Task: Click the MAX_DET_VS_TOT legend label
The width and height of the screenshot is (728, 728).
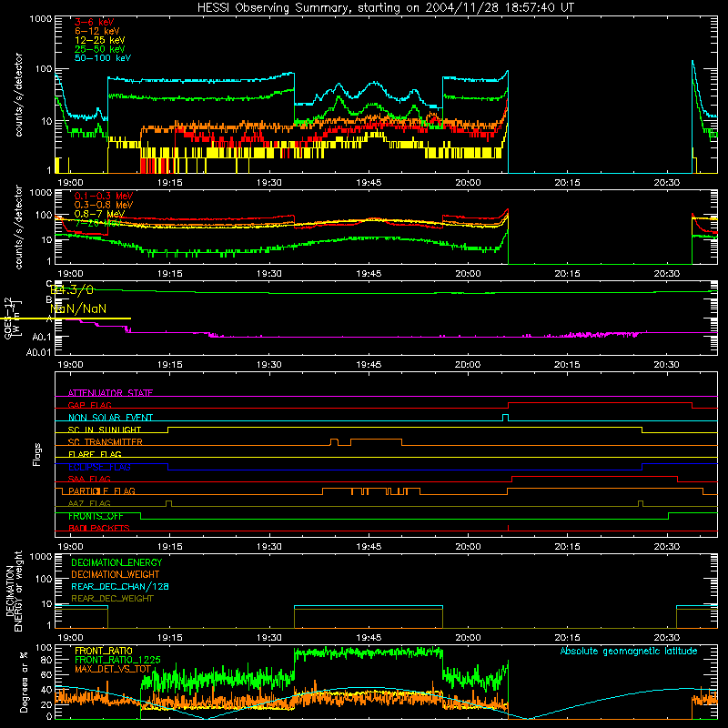Action: pyautogui.click(x=113, y=669)
